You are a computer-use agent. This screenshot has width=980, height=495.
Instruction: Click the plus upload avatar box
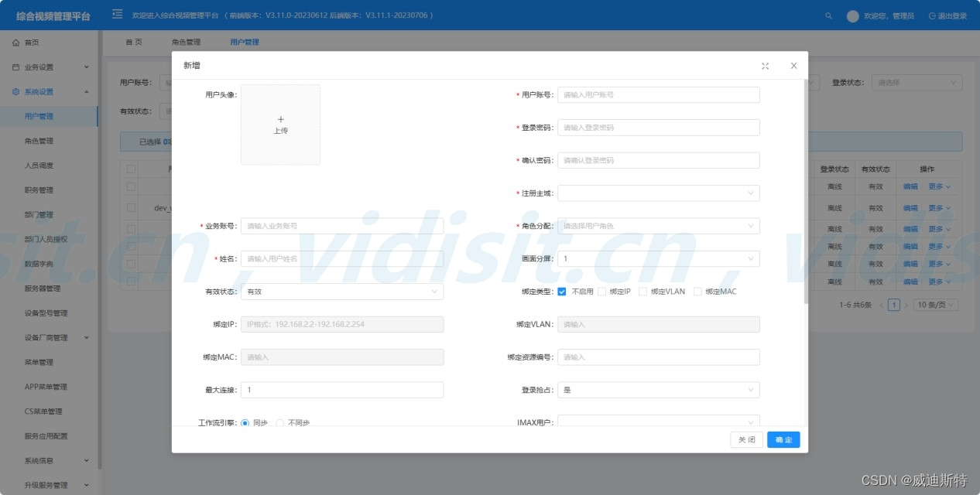coord(280,125)
